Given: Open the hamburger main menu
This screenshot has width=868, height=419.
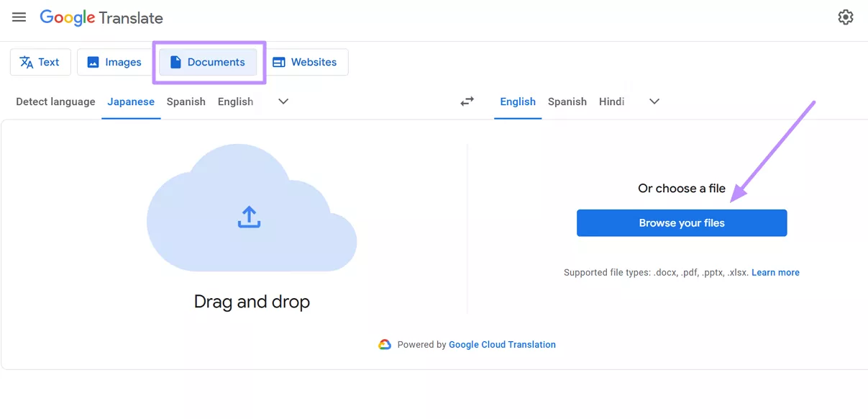Looking at the screenshot, I should coord(19,17).
